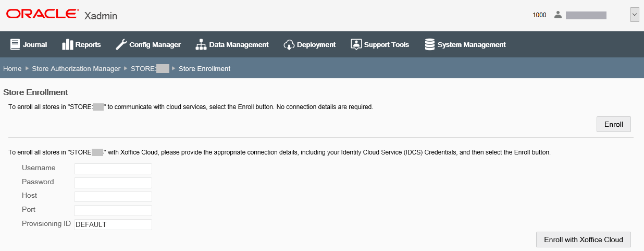The image size is (644, 251).
Task: Select the Store Enrollment breadcrumb
Action: point(204,68)
